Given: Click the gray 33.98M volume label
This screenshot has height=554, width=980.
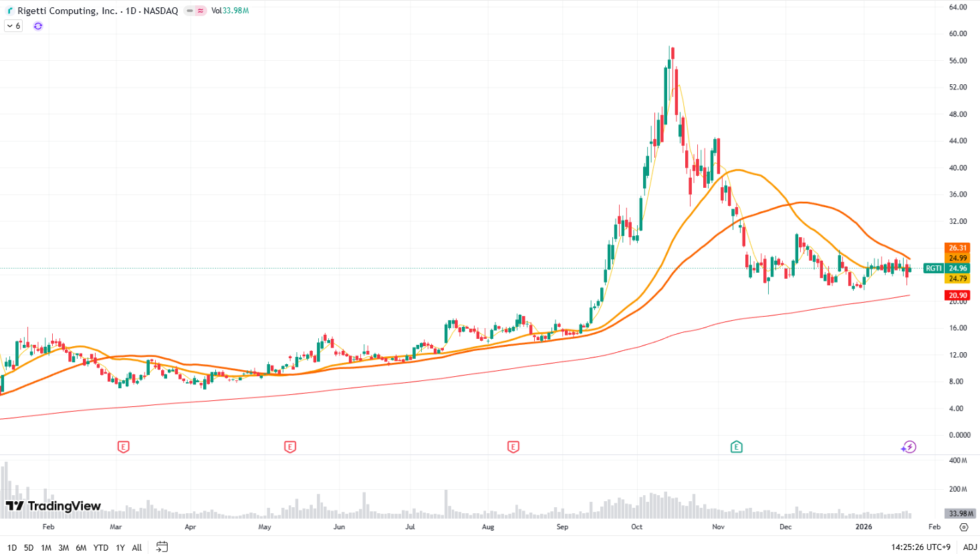Looking at the screenshot, I should coord(960,513).
